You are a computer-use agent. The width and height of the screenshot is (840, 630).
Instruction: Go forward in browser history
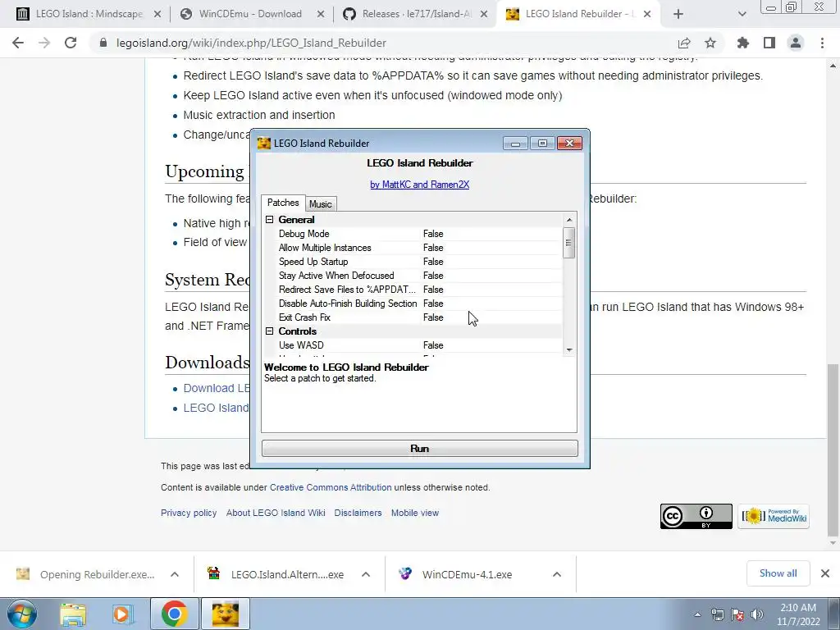(44, 43)
